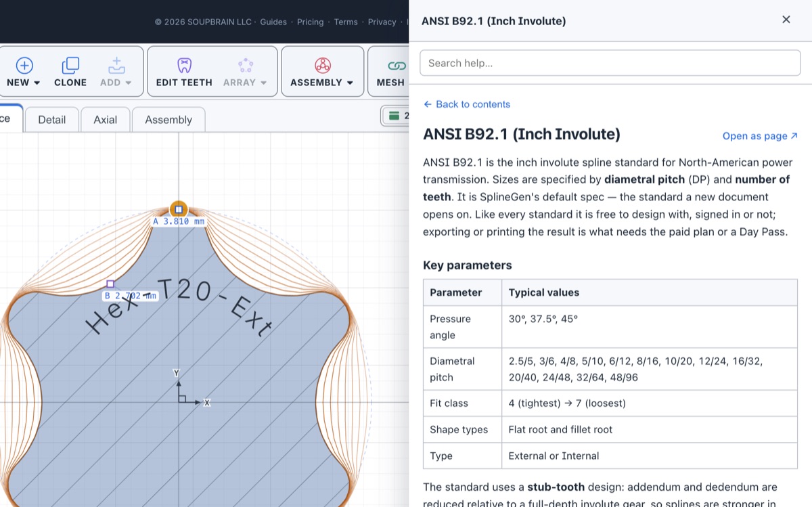Go back to help contents
Screen dimensions: 812x507
tap(467, 104)
